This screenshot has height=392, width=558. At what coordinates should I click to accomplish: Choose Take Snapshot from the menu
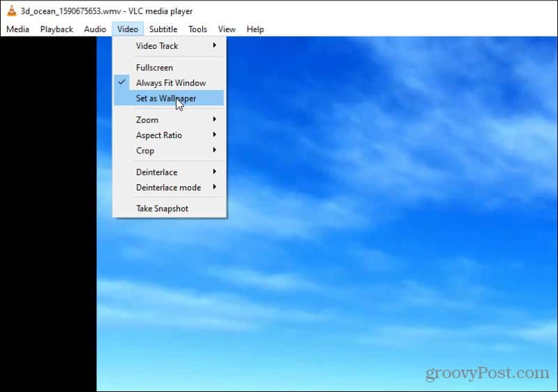coord(169,209)
